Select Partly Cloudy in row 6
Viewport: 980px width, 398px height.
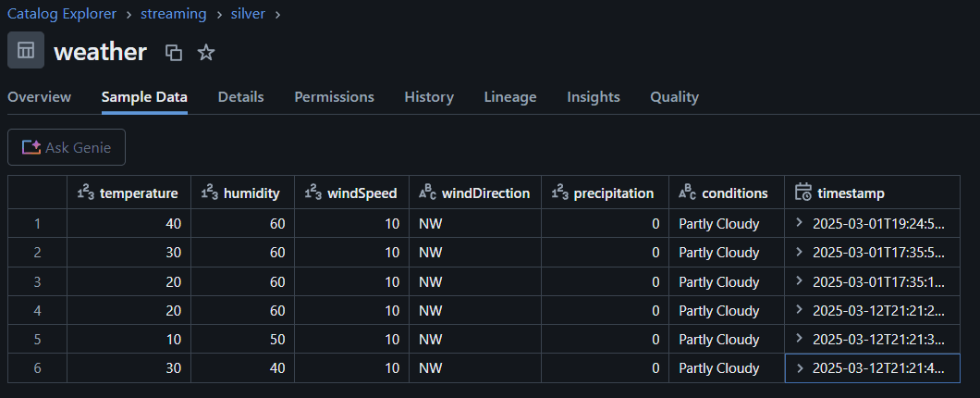tap(727, 368)
